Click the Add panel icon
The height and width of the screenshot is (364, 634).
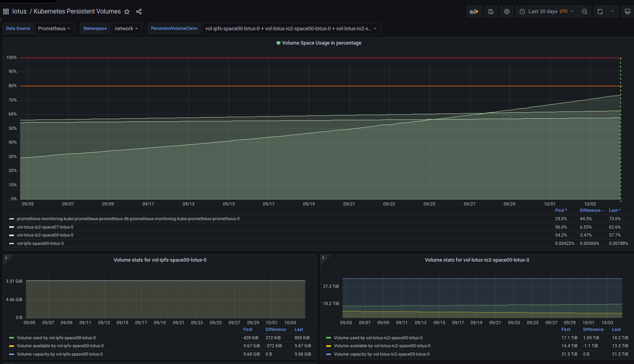click(x=474, y=12)
